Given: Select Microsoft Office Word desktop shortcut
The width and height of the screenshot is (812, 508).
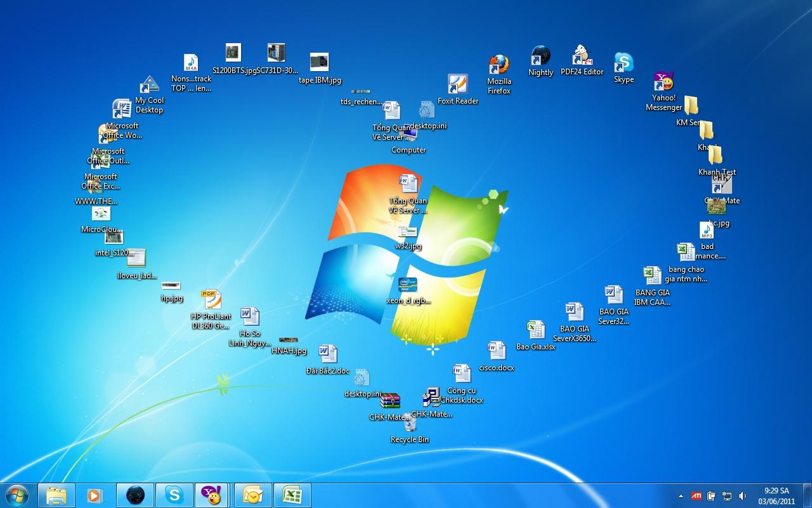Looking at the screenshot, I should 122,109.
